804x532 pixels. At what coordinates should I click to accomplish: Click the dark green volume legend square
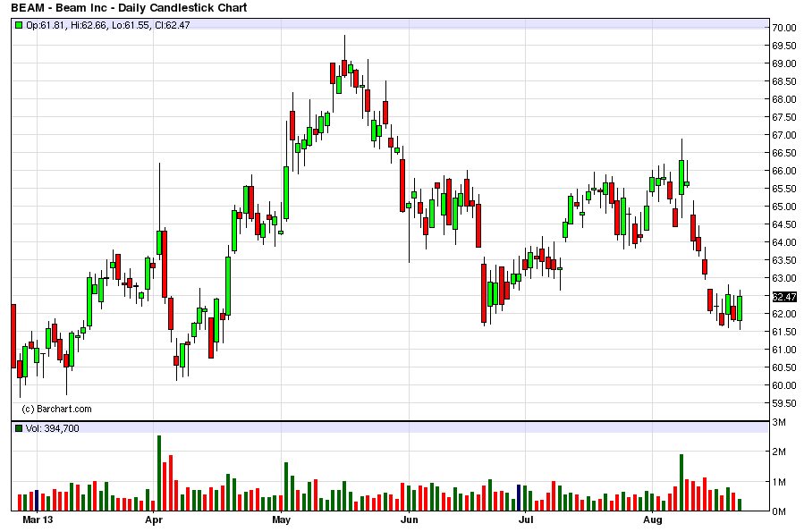19,428
